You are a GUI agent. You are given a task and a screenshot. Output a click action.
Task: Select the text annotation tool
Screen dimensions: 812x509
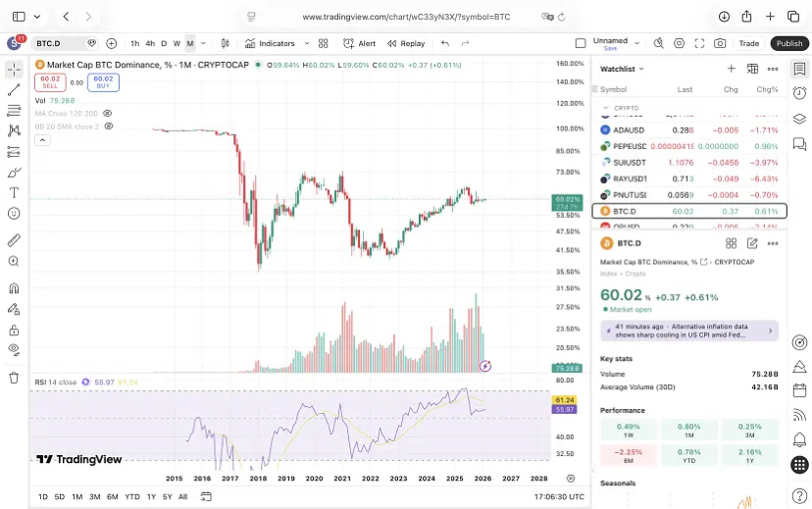click(14, 192)
